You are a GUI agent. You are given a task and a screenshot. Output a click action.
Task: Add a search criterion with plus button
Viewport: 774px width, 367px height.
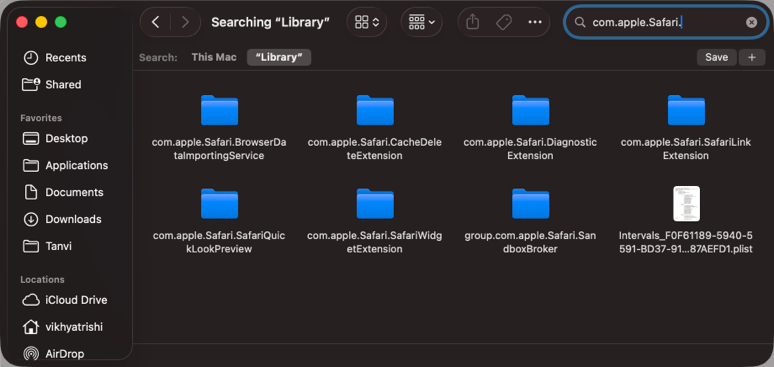click(752, 57)
